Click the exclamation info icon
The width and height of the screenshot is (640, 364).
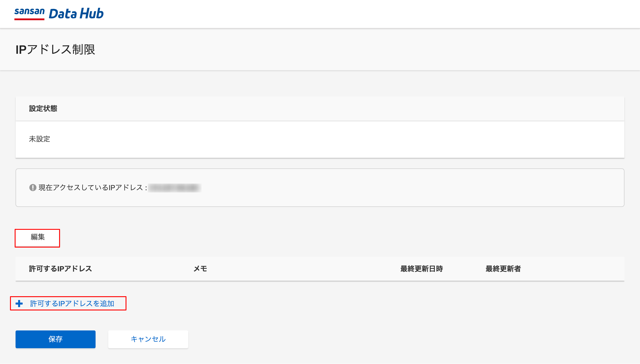pyautogui.click(x=33, y=188)
